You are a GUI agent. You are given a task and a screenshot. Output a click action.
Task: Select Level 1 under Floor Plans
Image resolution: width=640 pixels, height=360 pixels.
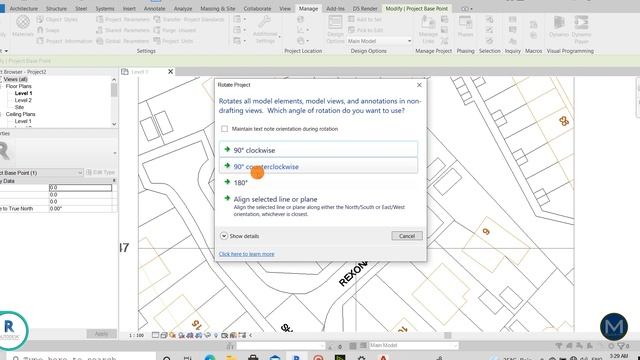pos(23,93)
